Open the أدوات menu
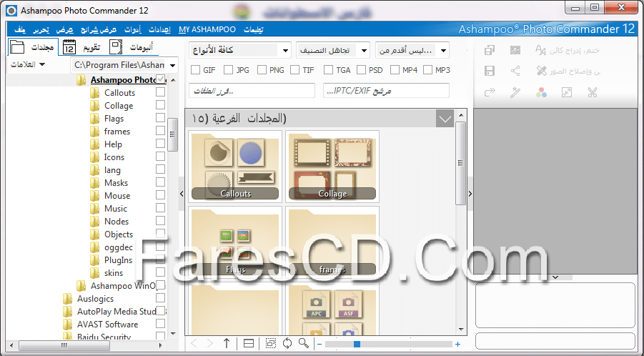 click(x=133, y=29)
